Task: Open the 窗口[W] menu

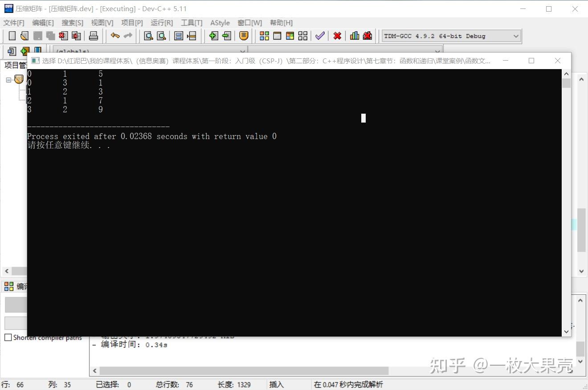Action: point(249,23)
